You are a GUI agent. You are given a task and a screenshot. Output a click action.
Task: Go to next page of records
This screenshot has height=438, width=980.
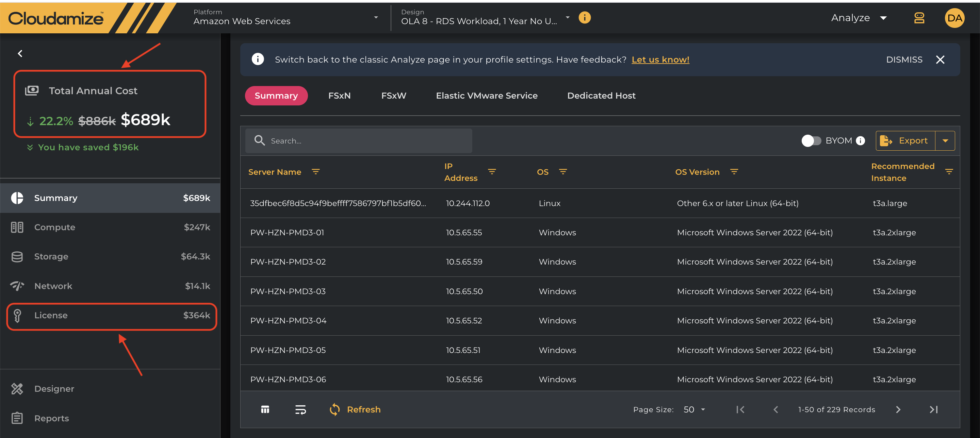(x=898, y=409)
